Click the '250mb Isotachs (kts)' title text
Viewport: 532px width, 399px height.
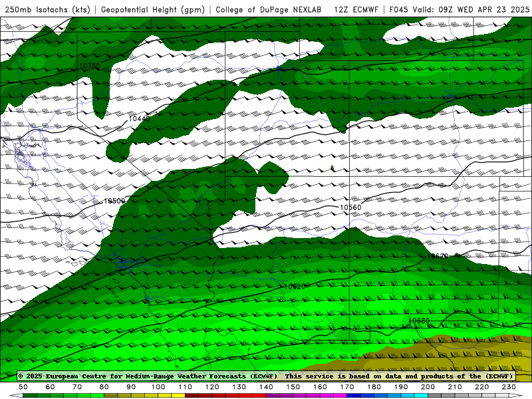(48, 9)
